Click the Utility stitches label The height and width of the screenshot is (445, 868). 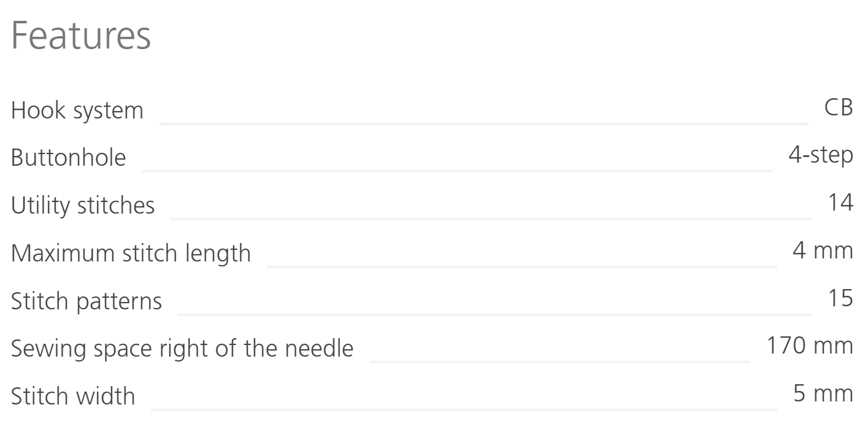coord(83,206)
